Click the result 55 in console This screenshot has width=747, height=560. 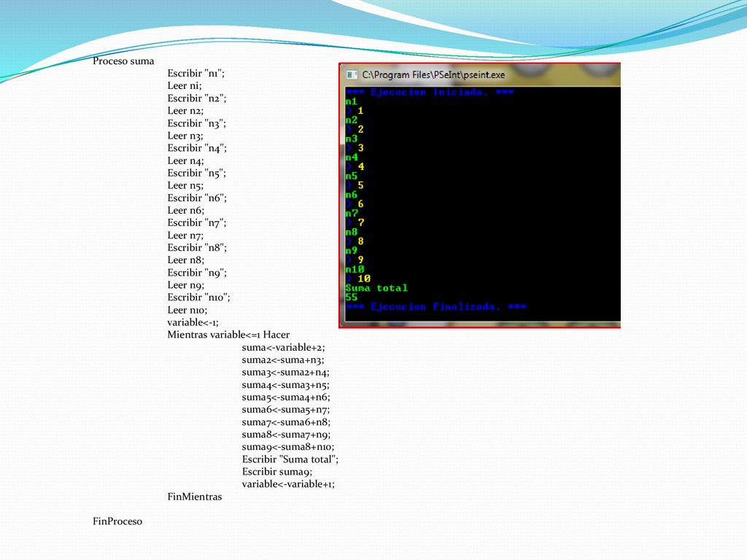[352, 297]
